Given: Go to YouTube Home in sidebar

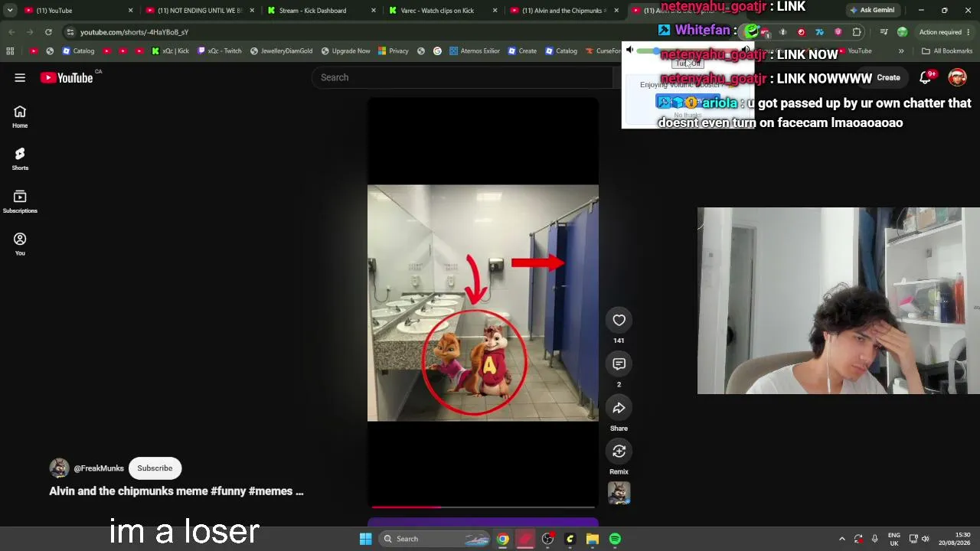Looking at the screenshot, I should click(20, 116).
